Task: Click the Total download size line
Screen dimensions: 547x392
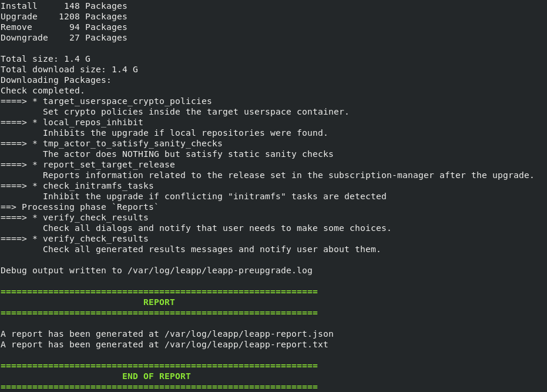Action: (69, 69)
